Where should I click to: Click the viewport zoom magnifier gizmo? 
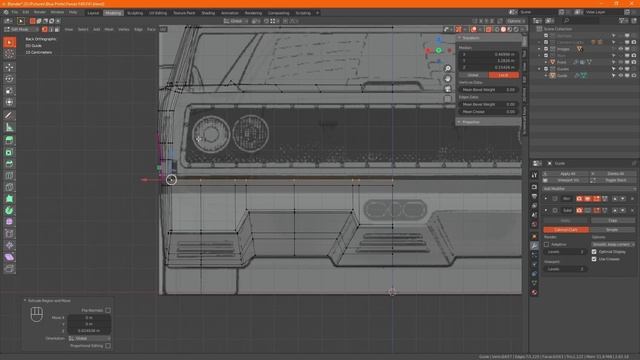coord(448,69)
